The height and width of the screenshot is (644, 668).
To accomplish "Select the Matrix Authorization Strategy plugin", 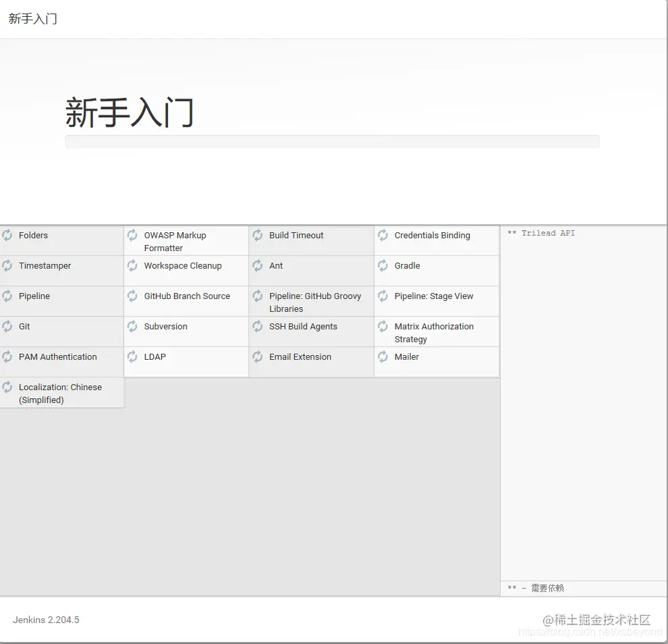I will pos(435,332).
